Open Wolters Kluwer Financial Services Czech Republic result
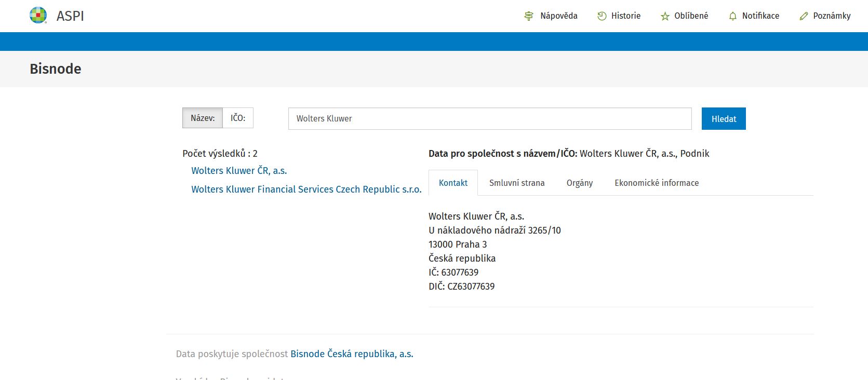 (x=306, y=189)
